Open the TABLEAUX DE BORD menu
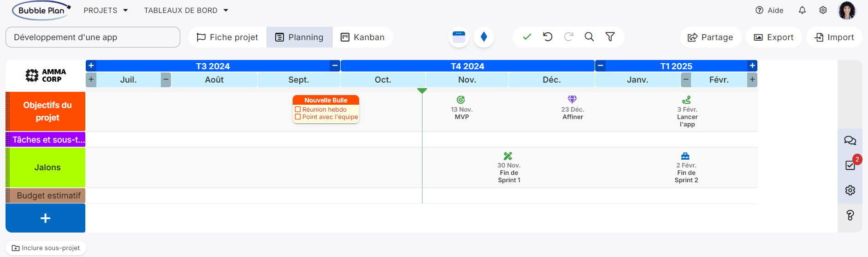 pyautogui.click(x=186, y=10)
